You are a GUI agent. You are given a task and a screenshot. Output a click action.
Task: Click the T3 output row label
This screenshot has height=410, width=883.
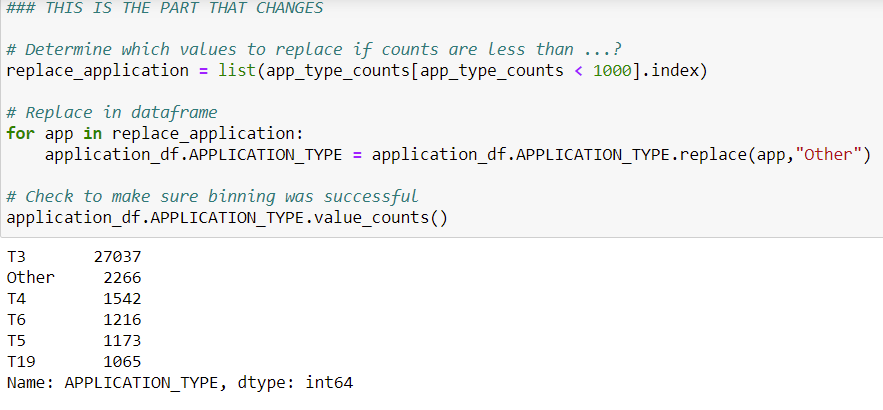[16, 257]
